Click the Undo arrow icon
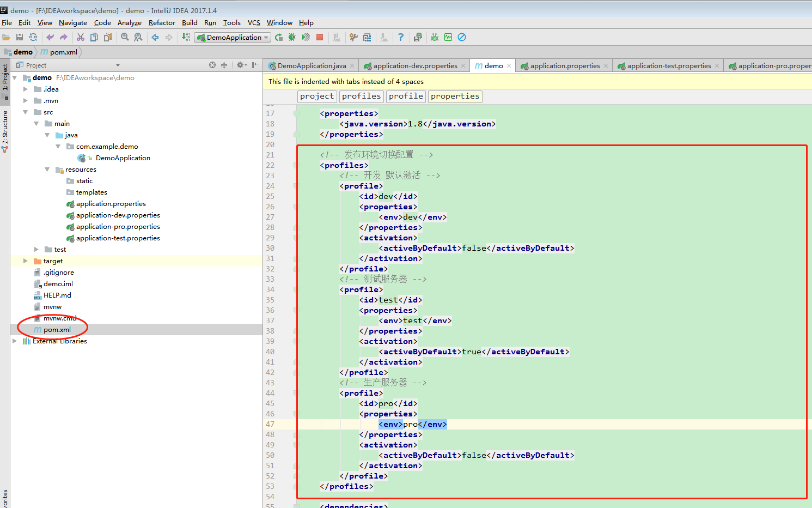The height and width of the screenshot is (508, 812). click(x=50, y=37)
